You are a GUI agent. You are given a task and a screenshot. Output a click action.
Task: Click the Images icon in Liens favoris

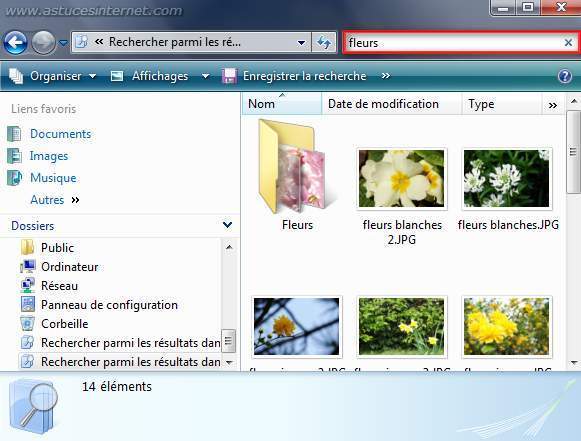(14, 156)
